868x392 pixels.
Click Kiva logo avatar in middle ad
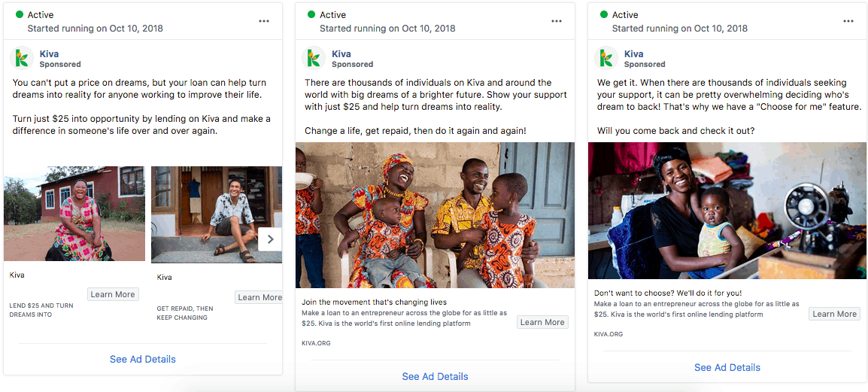click(x=314, y=58)
